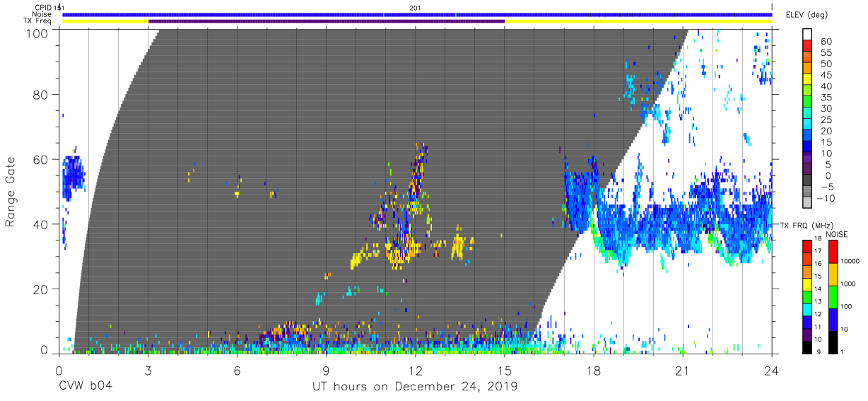The height and width of the screenshot is (401, 868).
Task: Click the '50' label on the ELEV scale
Action: coord(826,64)
